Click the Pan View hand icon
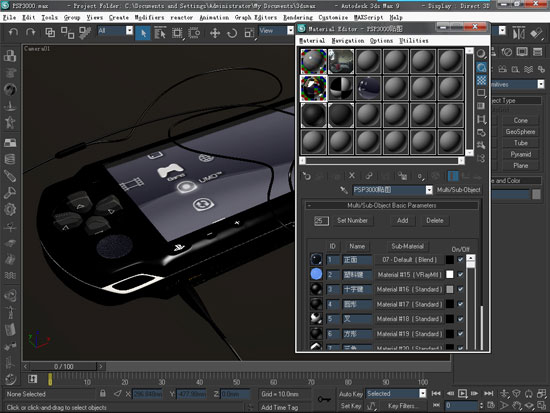 coord(516,406)
